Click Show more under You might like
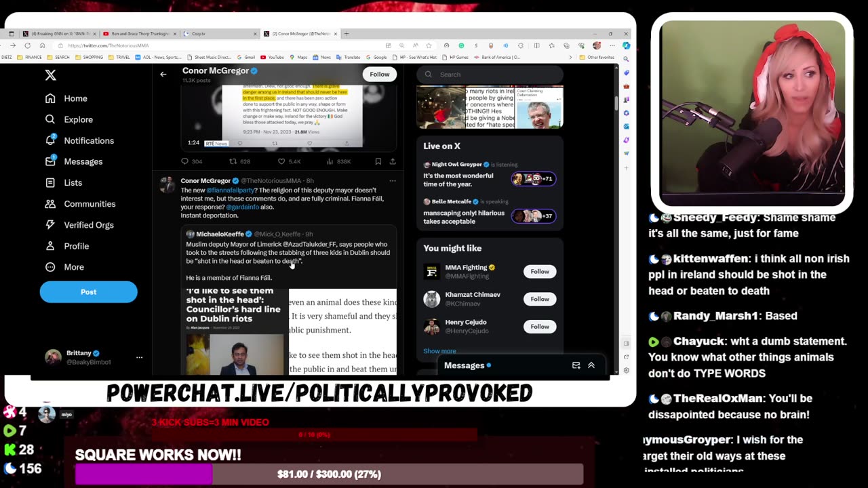This screenshot has width=868, height=488. pos(439,351)
